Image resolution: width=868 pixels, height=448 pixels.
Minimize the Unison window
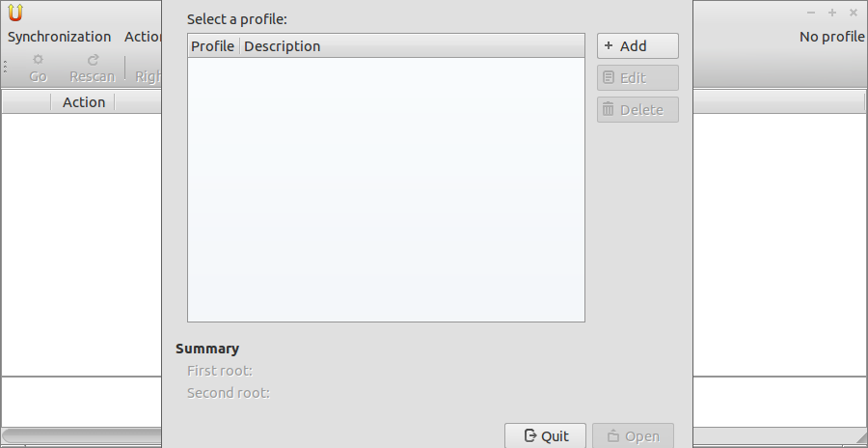[811, 13]
